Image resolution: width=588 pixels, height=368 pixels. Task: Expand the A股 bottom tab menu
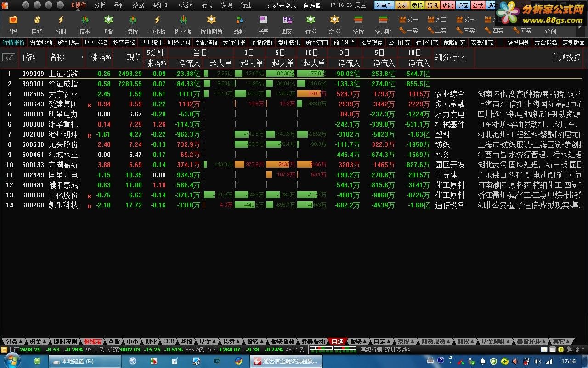pos(114,341)
